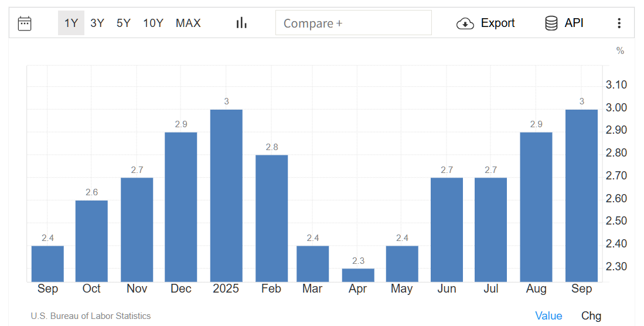Click the 2025 January bar
Image resolution: width=644 pixels, height=326 pixels.
click(x=226, y=195)
